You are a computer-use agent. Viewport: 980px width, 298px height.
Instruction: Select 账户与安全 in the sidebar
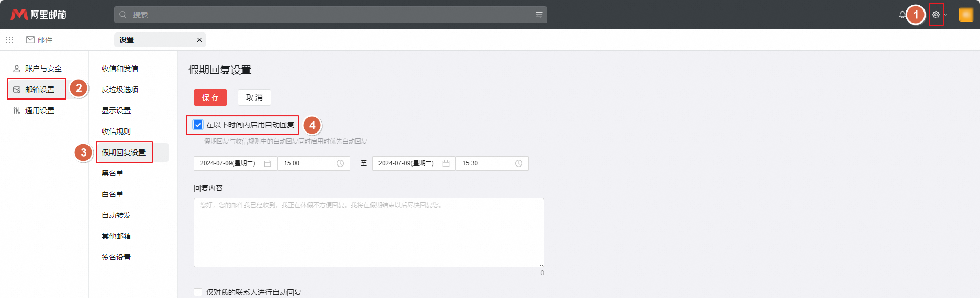pyautogui.click(x=43, y=69)
